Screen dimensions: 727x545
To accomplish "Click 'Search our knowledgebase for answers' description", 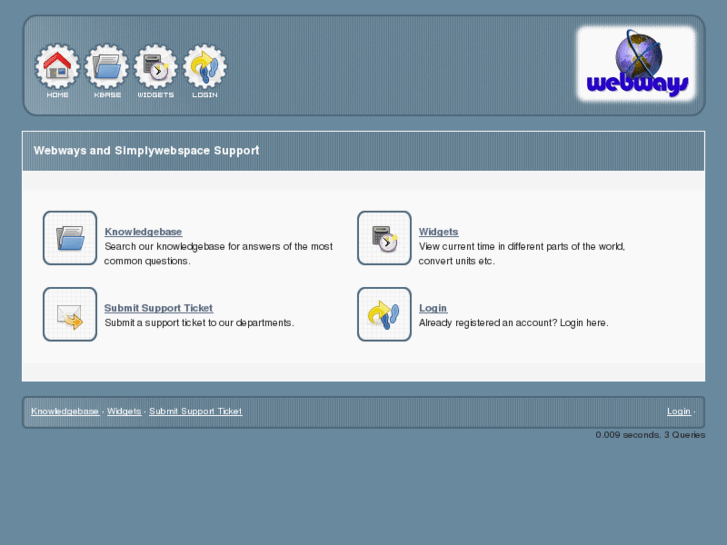I will [x=218, y=253].
